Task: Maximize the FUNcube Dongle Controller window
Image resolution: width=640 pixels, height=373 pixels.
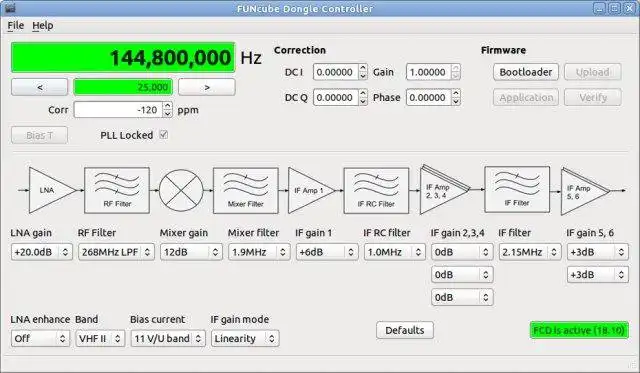Action: coord(614,8)
